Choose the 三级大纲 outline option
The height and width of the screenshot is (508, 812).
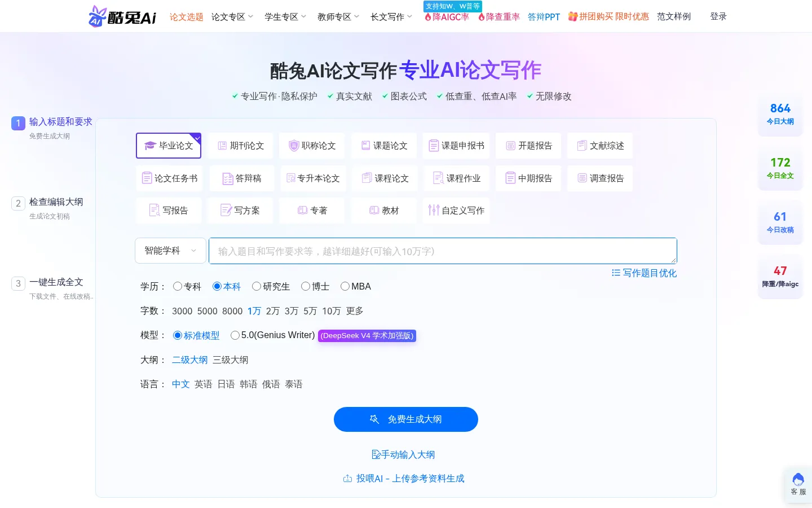coord(230,360)
